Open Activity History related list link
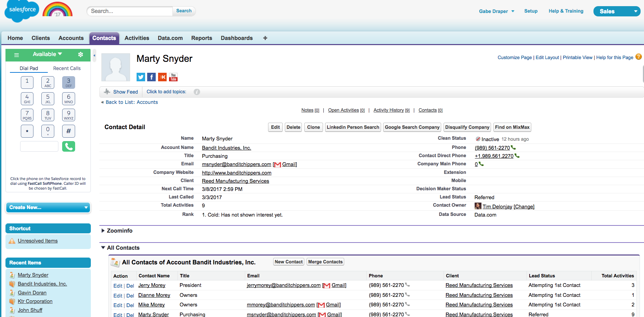Viewport: 644px width, 317px height. (392, 110)
